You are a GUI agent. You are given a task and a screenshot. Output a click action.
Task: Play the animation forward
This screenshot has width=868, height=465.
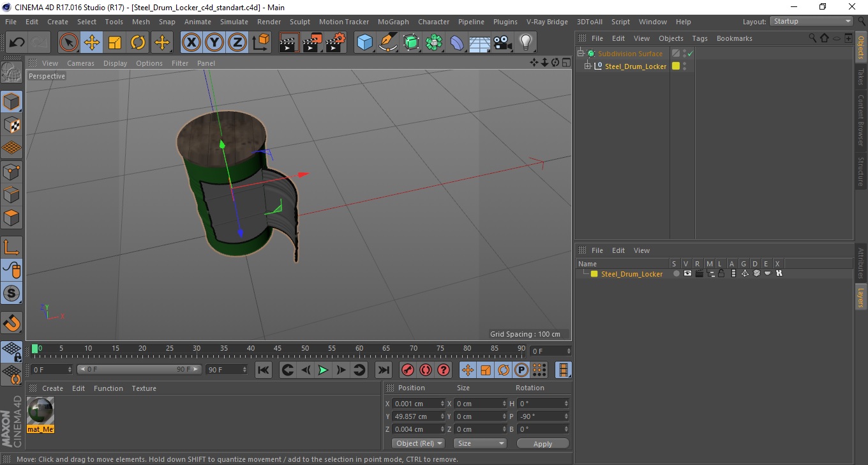(324, 370)
